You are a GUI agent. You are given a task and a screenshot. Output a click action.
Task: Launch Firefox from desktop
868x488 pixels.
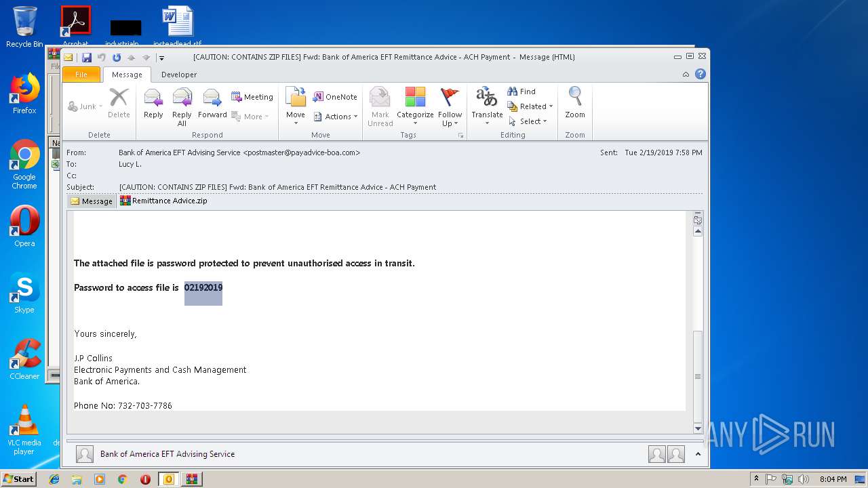click(24, 94)
